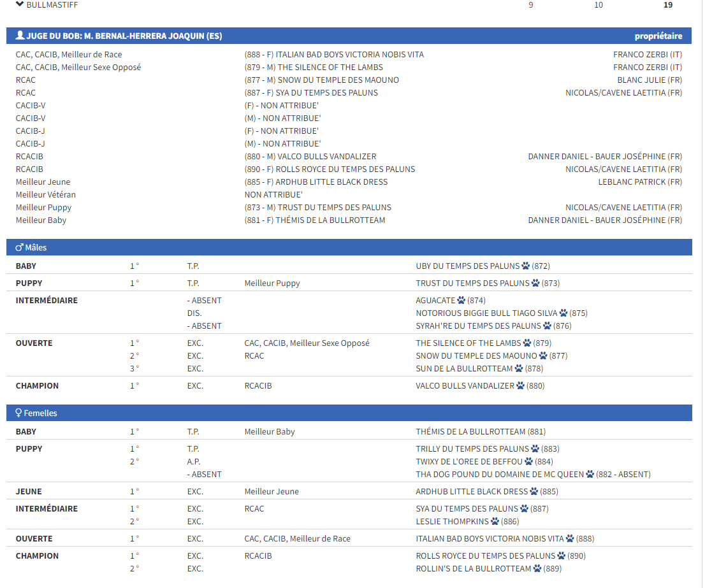
Task: Open paw icon for LESLIE THOMPKINS
Action: pos(495,521)
